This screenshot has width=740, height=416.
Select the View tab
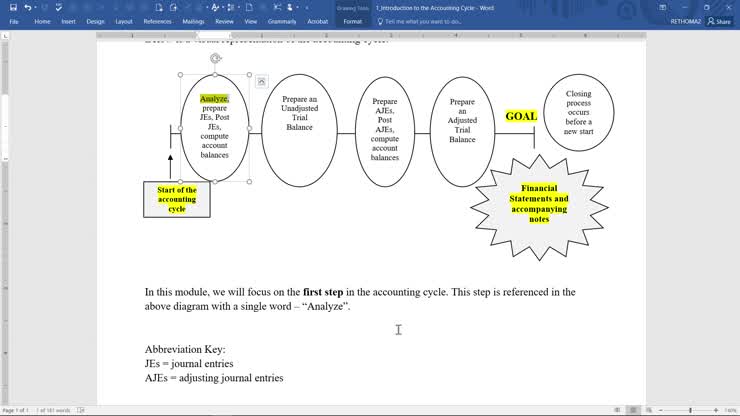(251, 22)
